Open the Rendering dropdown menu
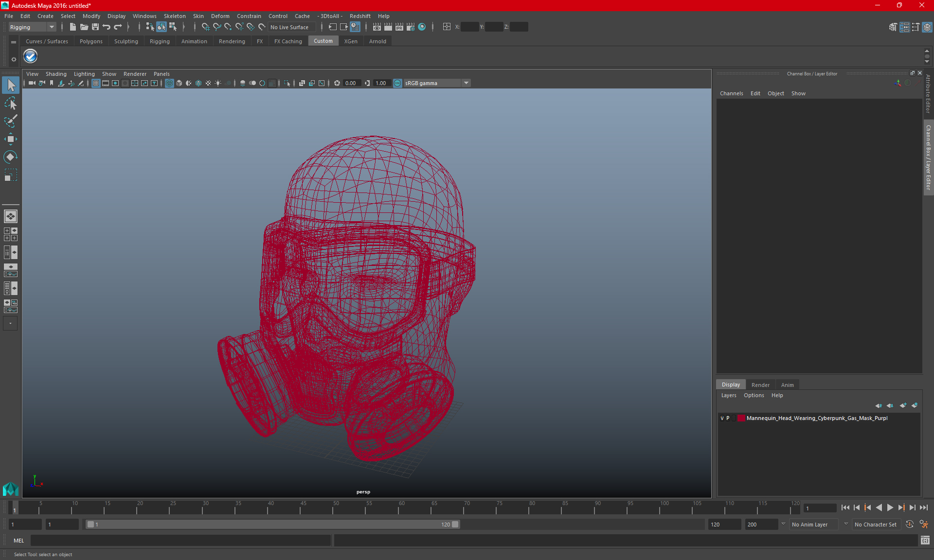 coord(232,41)
